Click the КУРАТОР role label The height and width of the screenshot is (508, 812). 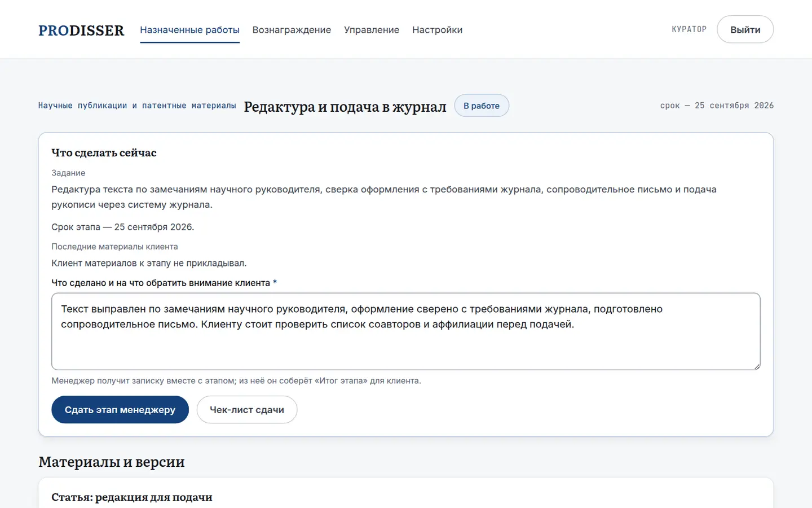coord(689,29)
